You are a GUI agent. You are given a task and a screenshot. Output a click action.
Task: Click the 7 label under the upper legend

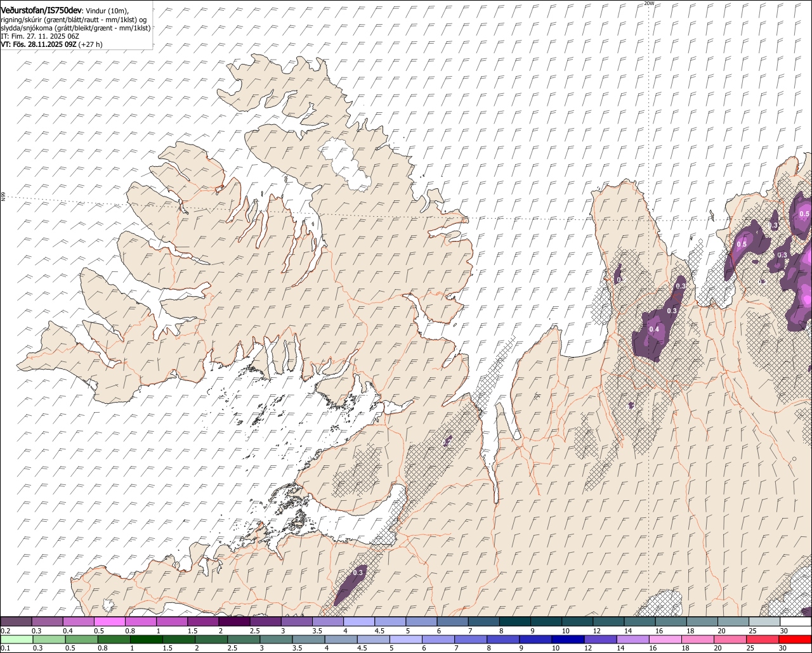(470, 631)
